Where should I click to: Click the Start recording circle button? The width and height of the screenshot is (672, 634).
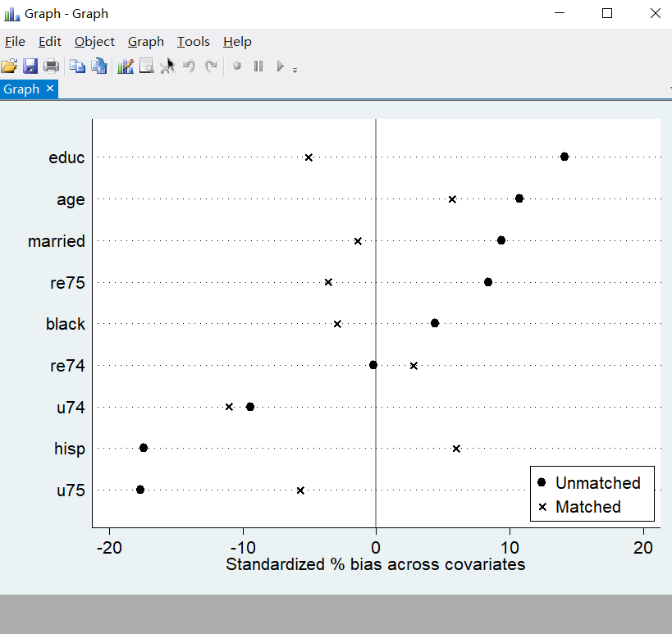(237, 66)
